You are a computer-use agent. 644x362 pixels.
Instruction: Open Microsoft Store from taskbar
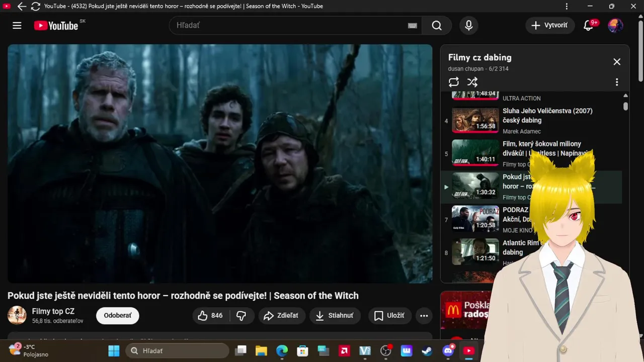point(302,350)
